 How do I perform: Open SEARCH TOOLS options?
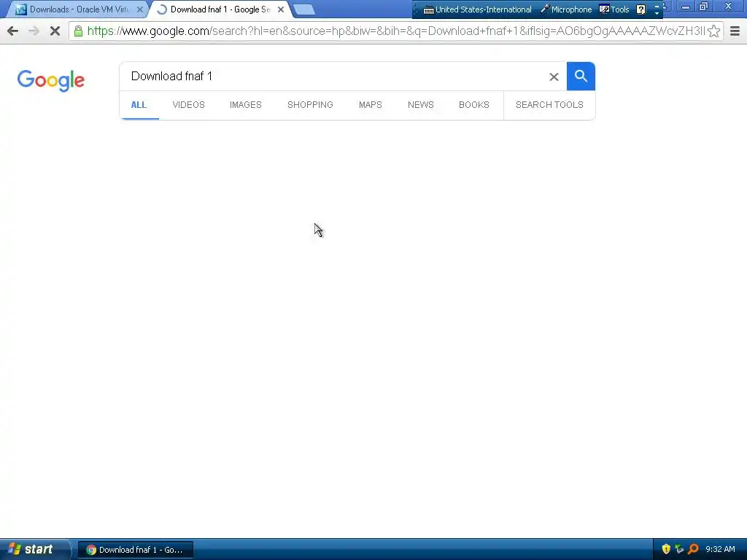click(549, 105)
